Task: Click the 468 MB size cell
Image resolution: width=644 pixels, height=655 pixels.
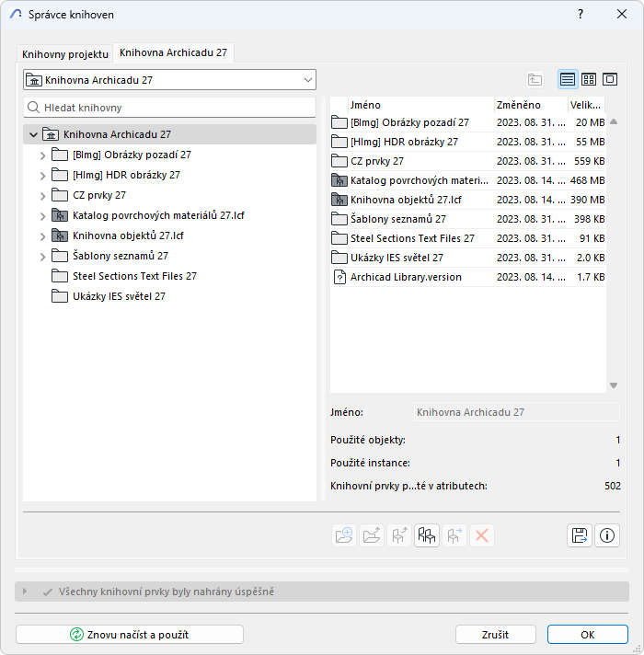Action: pyautogui.click(x=587, y=180)
